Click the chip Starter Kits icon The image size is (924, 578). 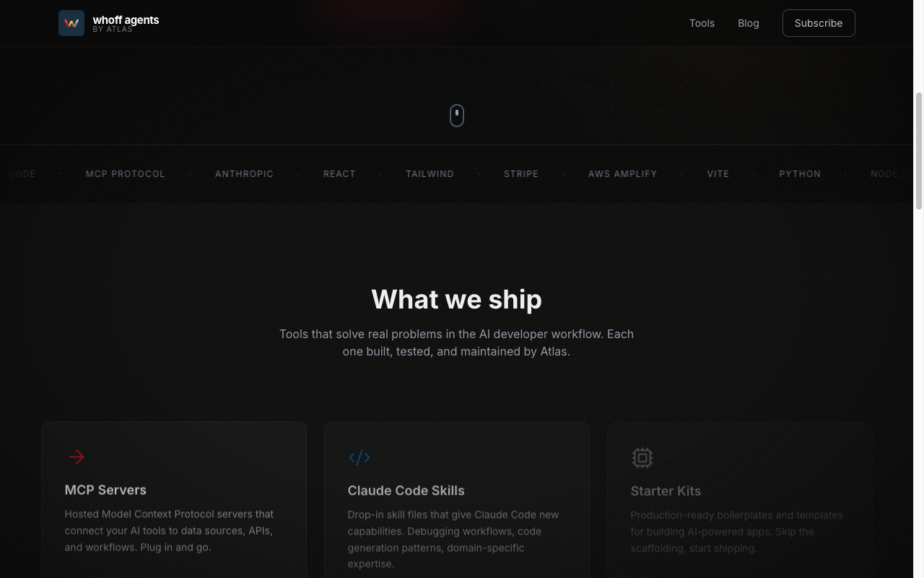point(642,458)
